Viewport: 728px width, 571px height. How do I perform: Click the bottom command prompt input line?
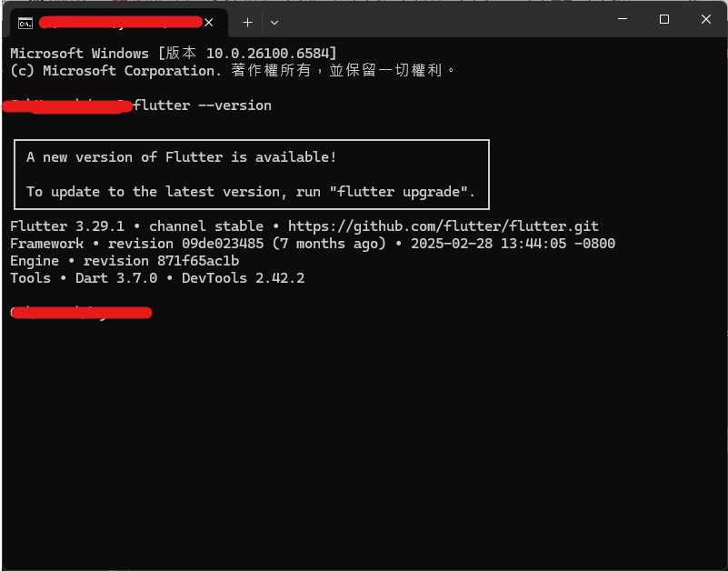click(x=81, y=313)
